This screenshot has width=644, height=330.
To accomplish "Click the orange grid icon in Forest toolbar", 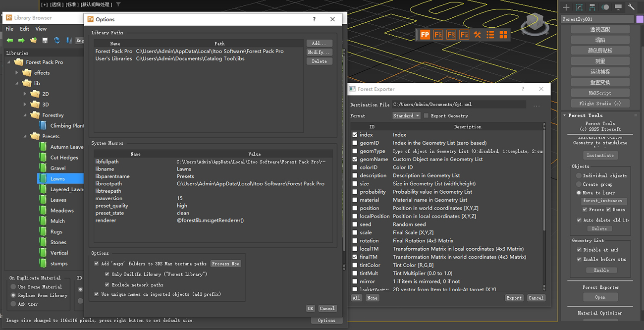I will pos(503,35).
